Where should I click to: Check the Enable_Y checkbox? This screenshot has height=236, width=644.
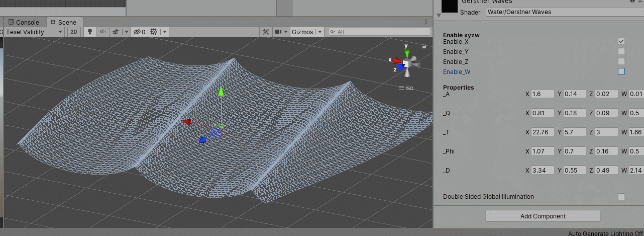[x=621, y=51]
